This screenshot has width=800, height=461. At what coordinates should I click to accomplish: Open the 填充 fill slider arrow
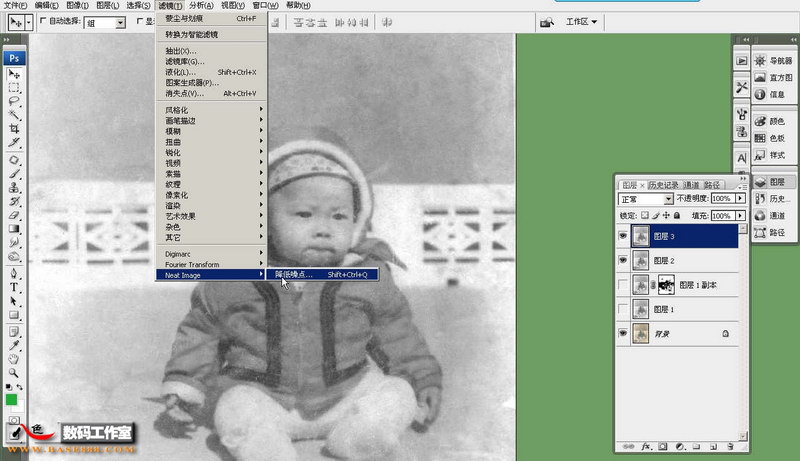pos(740,216)
